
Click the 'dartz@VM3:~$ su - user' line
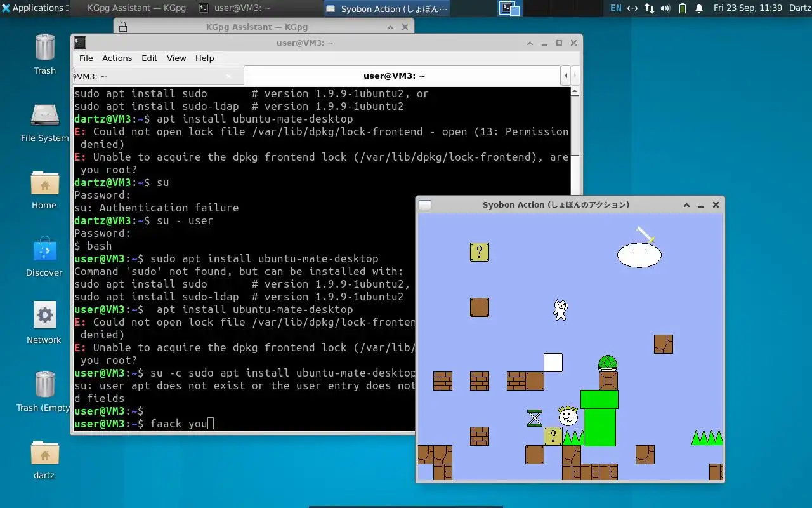(144, 220)
